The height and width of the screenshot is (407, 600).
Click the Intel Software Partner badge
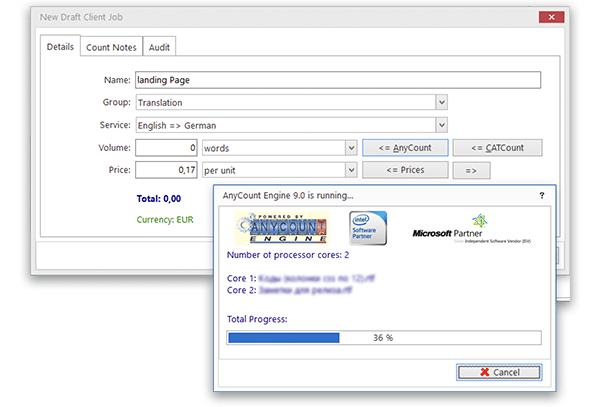pos(368,228)
